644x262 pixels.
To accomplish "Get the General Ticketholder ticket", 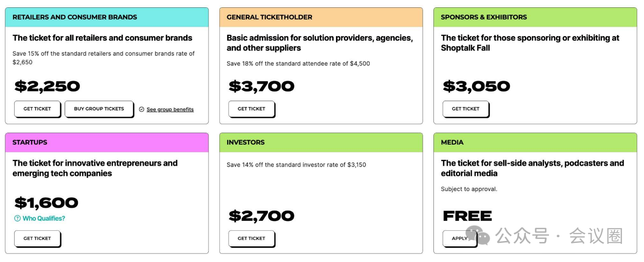I will click(x=251, y=109).
